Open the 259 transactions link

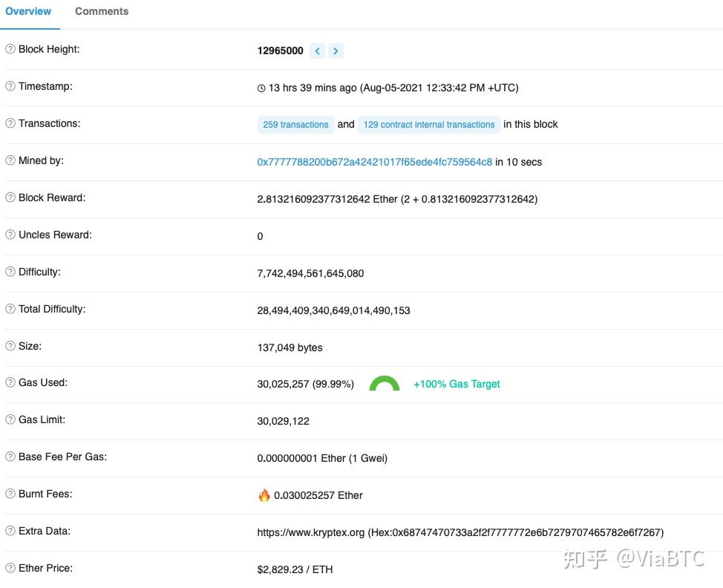point(295,125)
